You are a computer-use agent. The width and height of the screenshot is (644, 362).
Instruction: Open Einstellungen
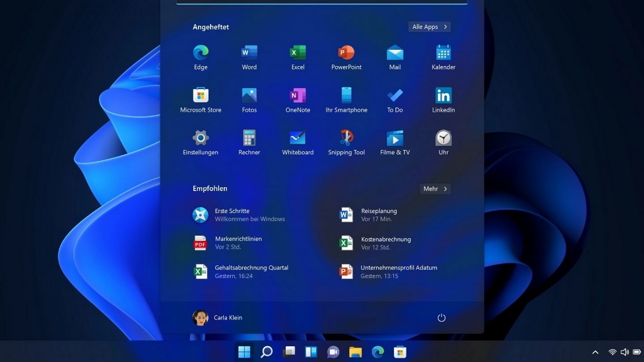(x=200, y=139)
